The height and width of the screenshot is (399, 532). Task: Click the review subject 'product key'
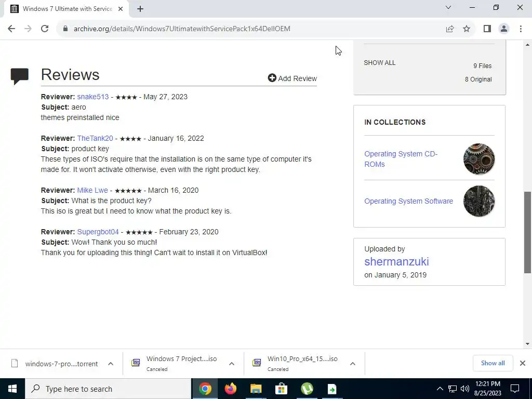[x=90, y=149]
